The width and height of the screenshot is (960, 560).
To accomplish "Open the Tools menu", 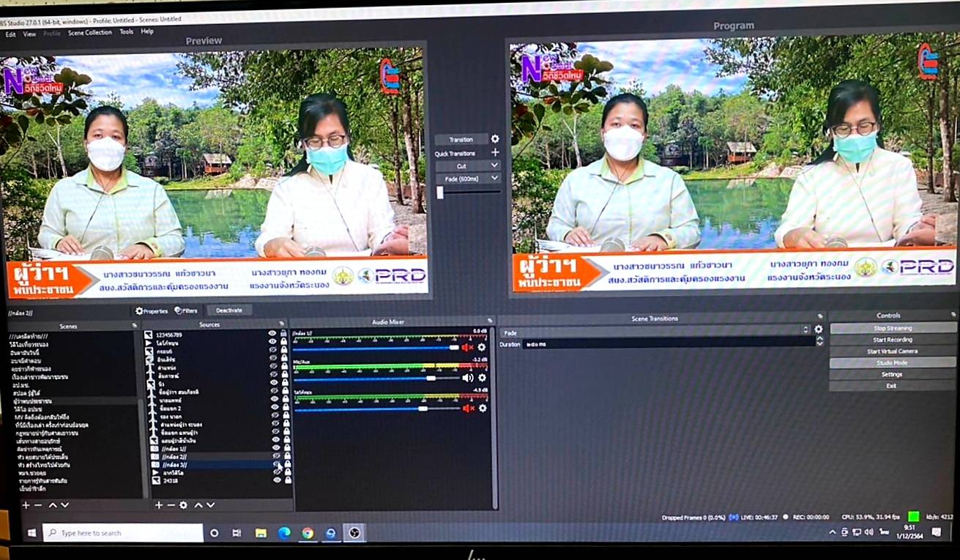I will click(127, 32).
